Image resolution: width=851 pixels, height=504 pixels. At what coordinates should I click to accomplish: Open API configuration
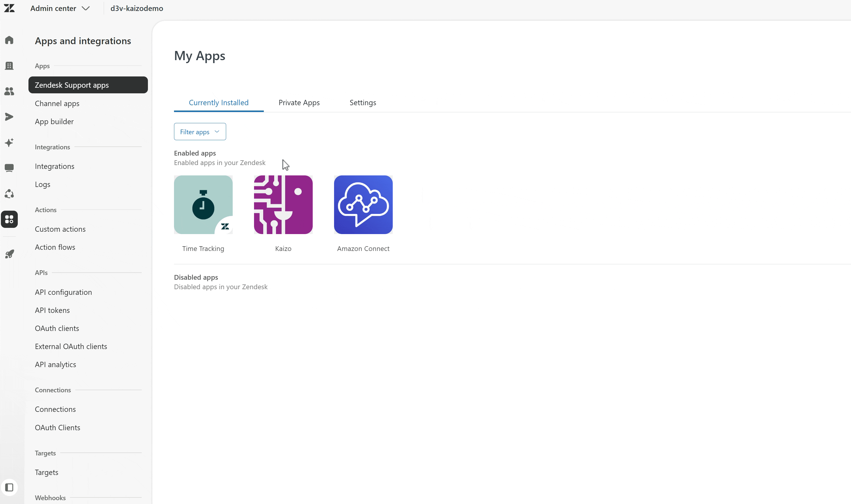tap(63, 292)
